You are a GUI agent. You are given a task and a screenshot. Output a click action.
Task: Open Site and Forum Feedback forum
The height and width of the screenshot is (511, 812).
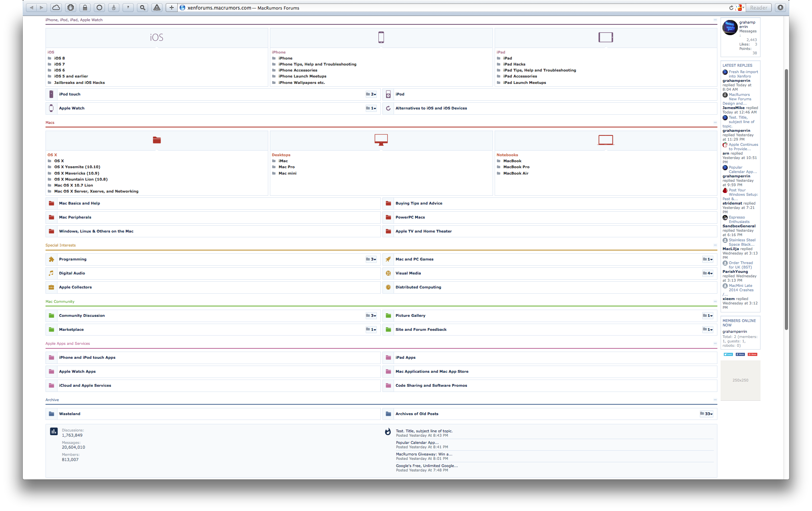[x=421, y=330]
